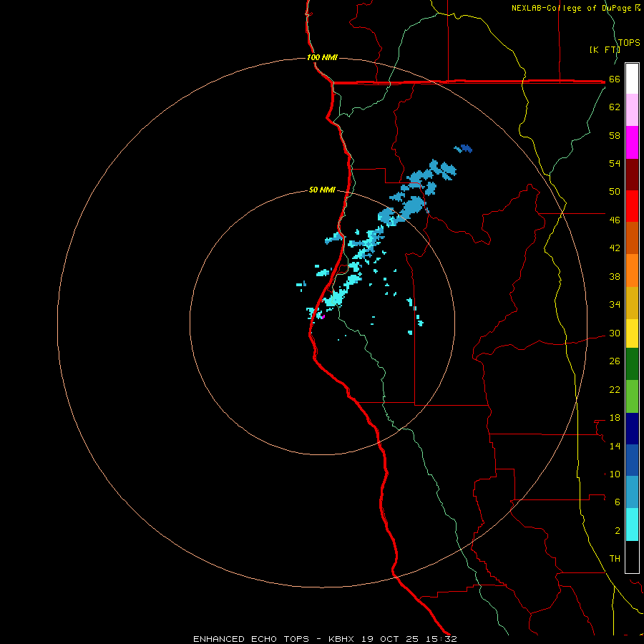Select the TOPS legend title
644x644 pixels.
pyautogui.click(x=629, y=42)
